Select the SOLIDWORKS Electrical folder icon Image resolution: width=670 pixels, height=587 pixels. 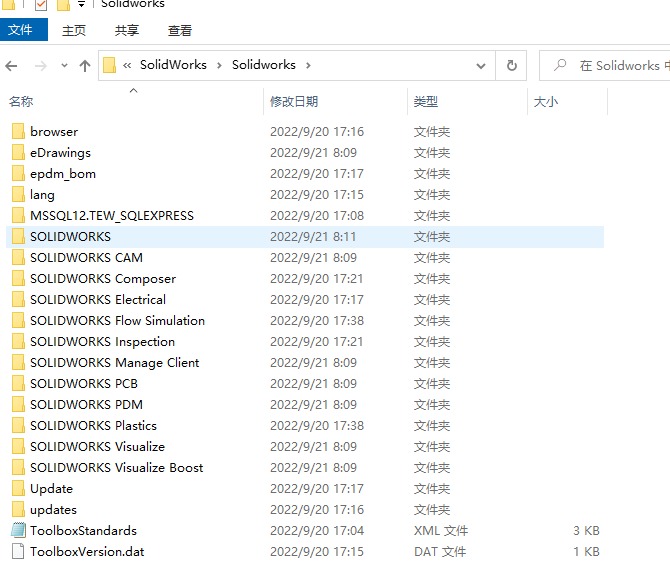click(18, 299)
